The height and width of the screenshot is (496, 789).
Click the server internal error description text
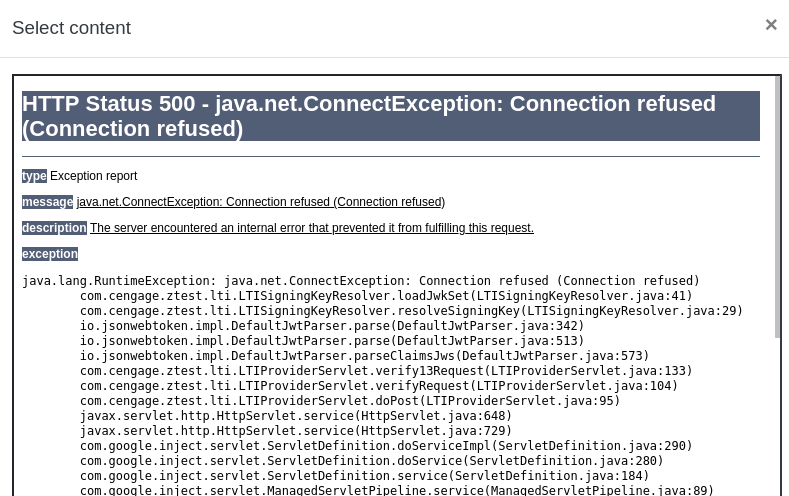pos(312,228)
